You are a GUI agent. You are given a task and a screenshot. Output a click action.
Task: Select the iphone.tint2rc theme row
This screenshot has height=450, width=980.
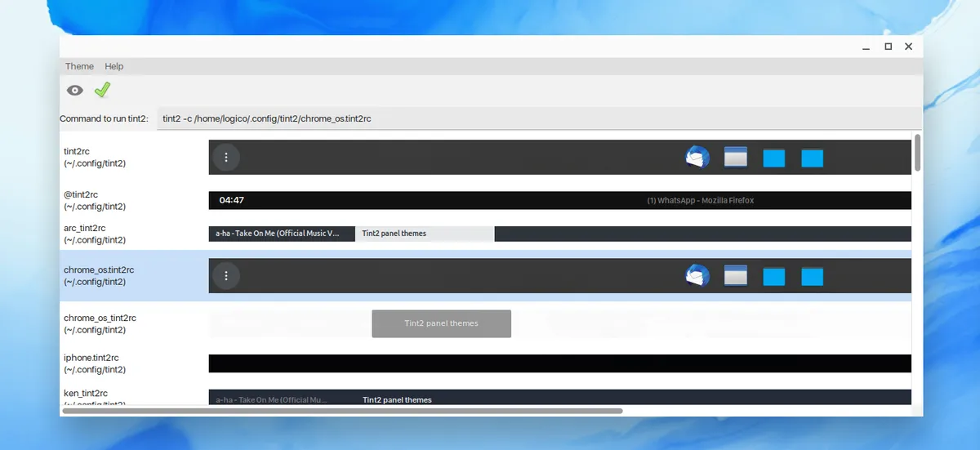point(487,363)
